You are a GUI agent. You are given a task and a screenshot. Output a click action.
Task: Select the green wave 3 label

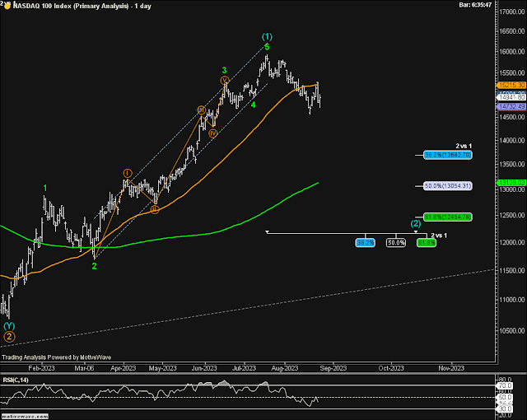(224, 71)
